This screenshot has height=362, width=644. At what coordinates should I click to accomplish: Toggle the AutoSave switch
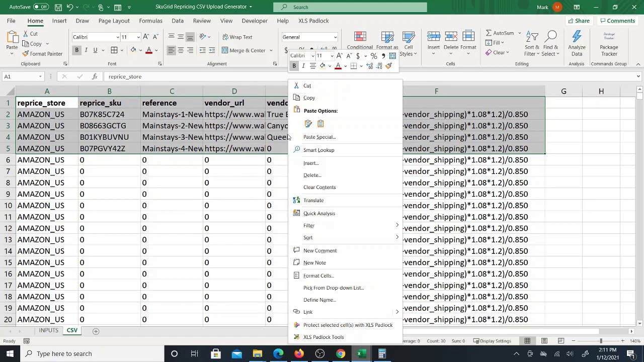coord(41,7)
